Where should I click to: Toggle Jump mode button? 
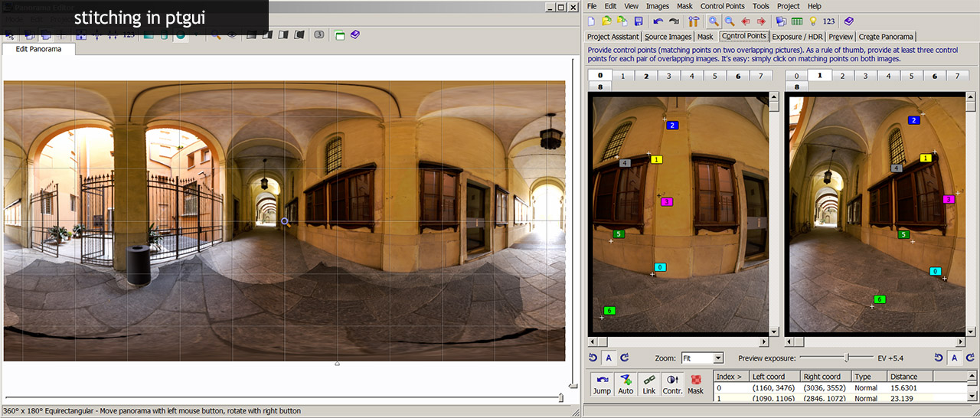tap(602, 384)
